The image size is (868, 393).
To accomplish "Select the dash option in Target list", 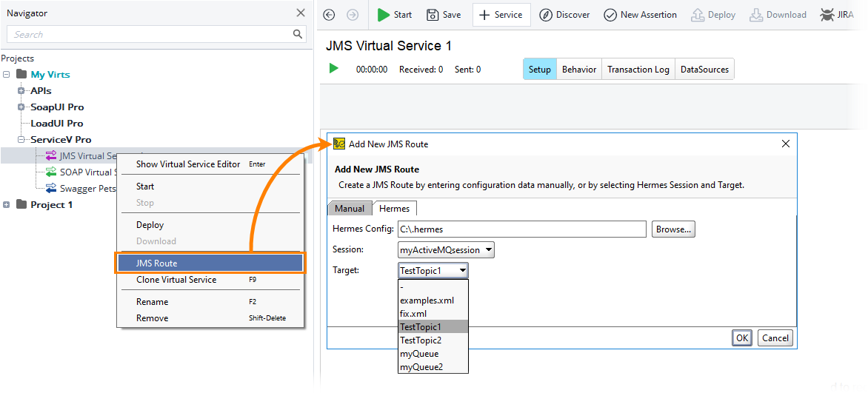I will (433, 287).
